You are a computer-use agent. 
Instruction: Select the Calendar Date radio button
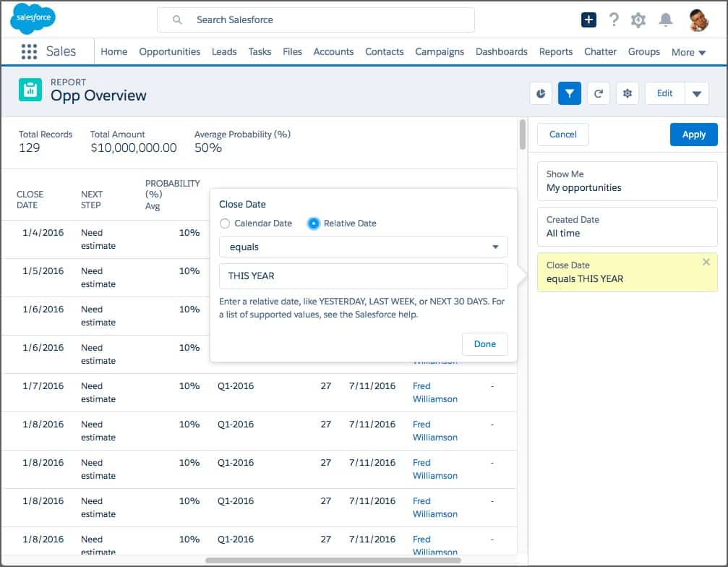tap(225, 223)
